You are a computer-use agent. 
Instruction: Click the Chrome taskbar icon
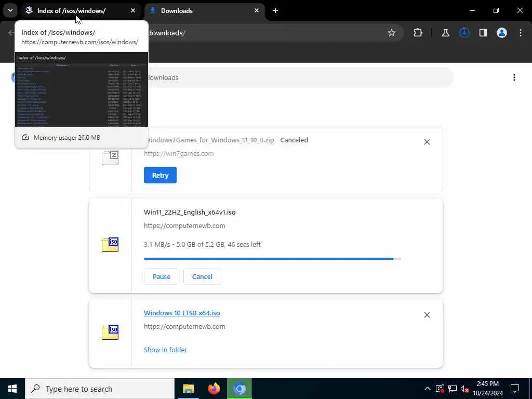pos(239,389)
